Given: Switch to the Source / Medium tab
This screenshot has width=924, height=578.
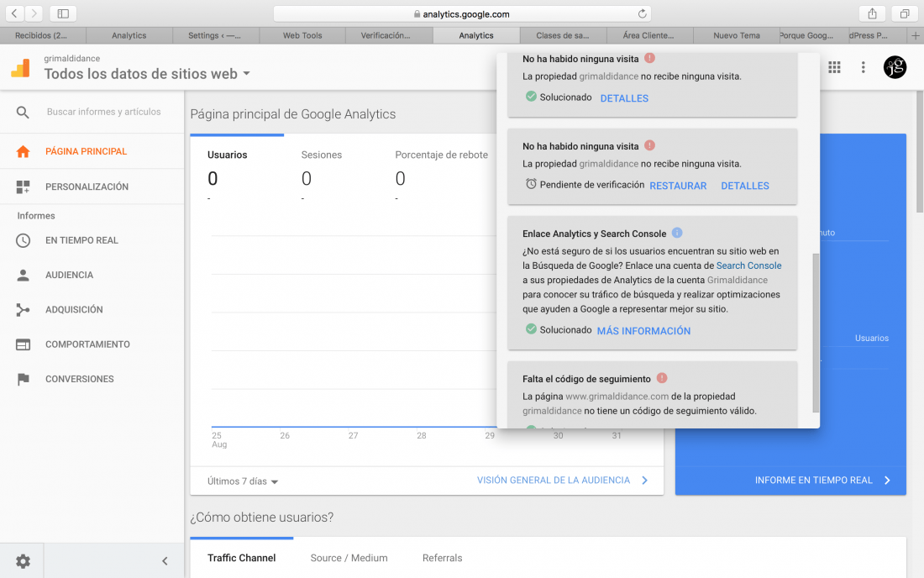Looking at the screenshot, I should [x=349, y=558].
